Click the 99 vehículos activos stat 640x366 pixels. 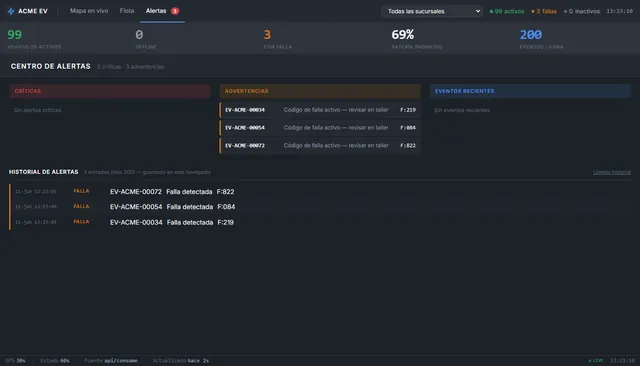click(34, 39)
